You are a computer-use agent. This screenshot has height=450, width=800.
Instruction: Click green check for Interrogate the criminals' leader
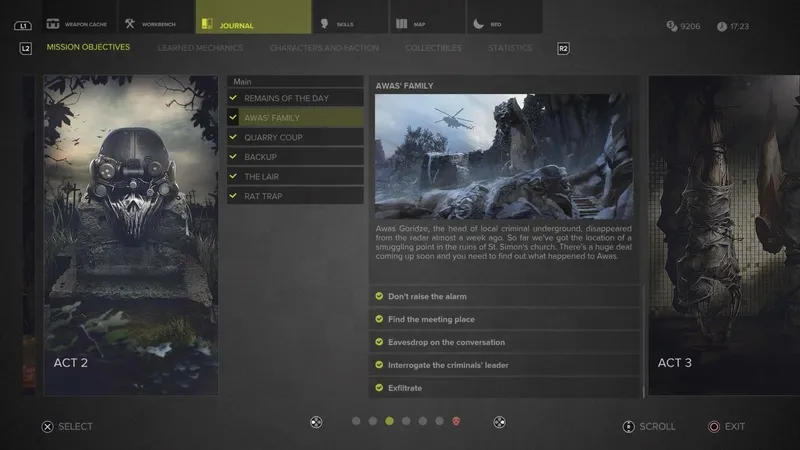(x=379, y=365)
